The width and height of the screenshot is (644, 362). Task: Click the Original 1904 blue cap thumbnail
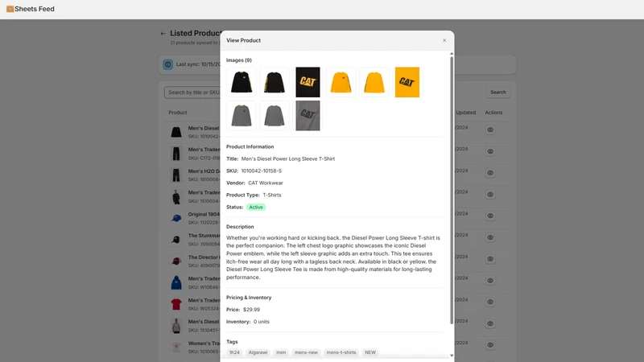[176, 218]
